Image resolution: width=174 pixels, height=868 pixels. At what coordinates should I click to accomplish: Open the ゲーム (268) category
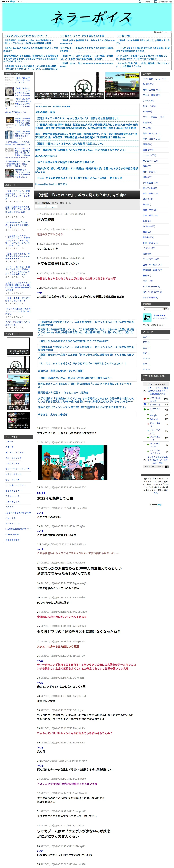pos(148,100)
